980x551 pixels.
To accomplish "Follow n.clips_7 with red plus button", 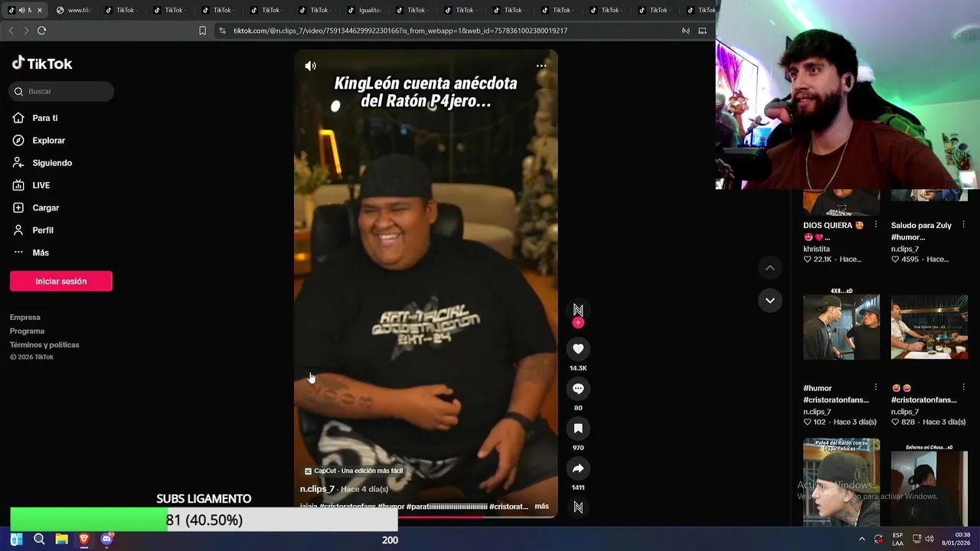I will pyautogui.click(x=578, y=323).
